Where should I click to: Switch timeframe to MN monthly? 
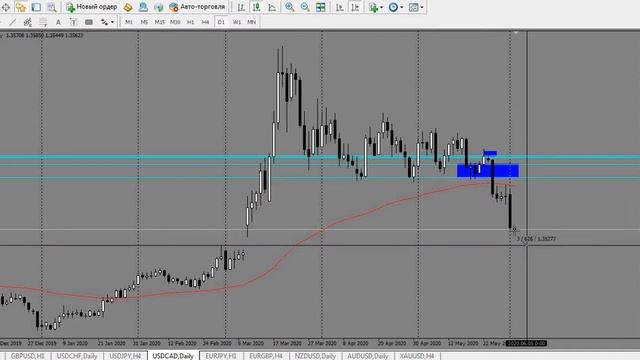click(252, 22)
